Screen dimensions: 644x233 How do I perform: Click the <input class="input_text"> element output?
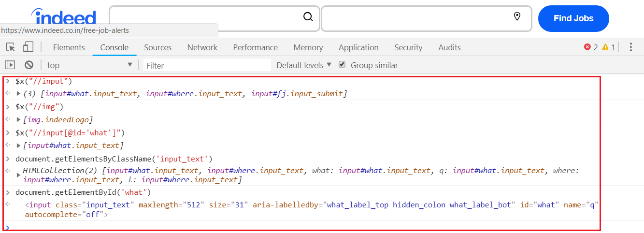coord(312,209)
